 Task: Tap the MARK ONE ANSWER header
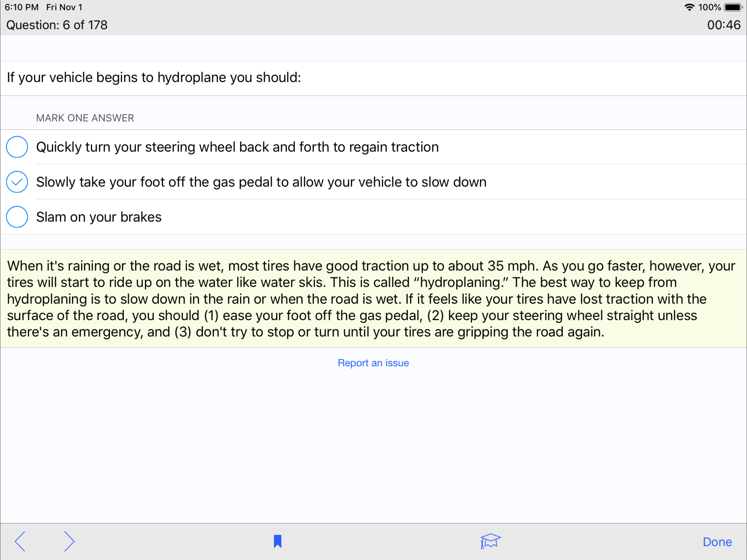pyautogui.click(x=85, y=118)
